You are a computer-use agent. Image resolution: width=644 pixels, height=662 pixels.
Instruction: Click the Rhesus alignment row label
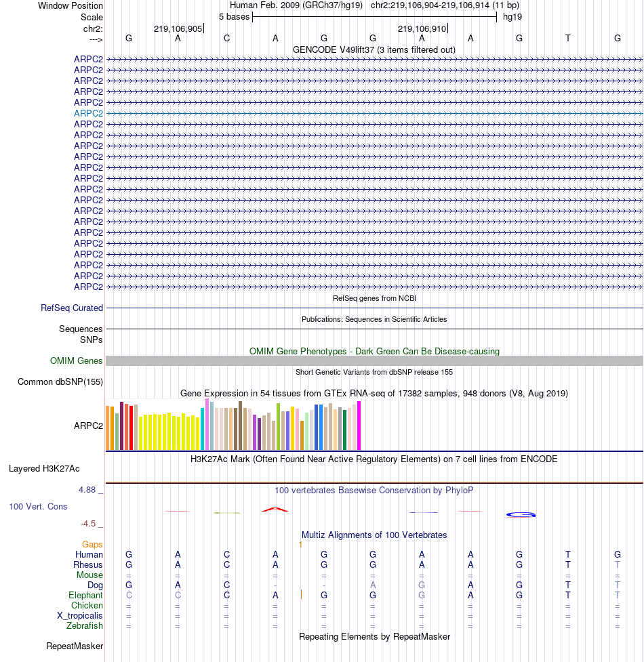(88, 565)
